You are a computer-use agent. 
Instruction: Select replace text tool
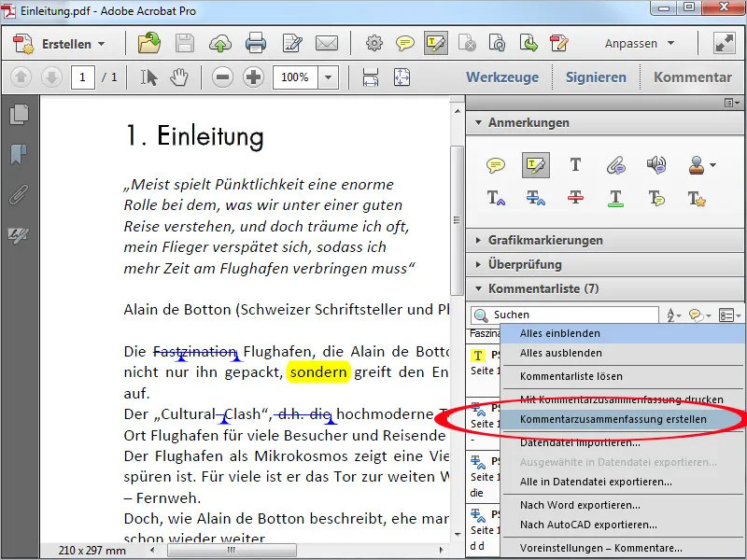click(x=535, y=198)
